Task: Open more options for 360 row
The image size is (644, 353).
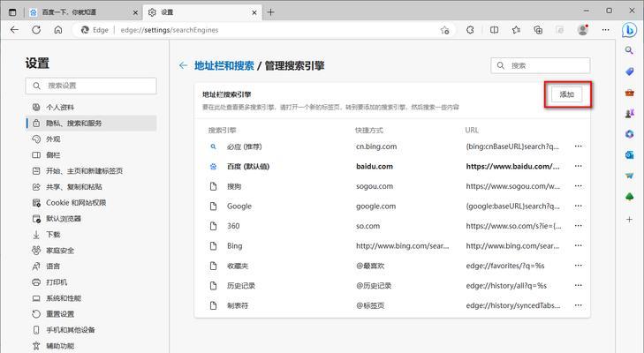Action: (x=579, y=226)
